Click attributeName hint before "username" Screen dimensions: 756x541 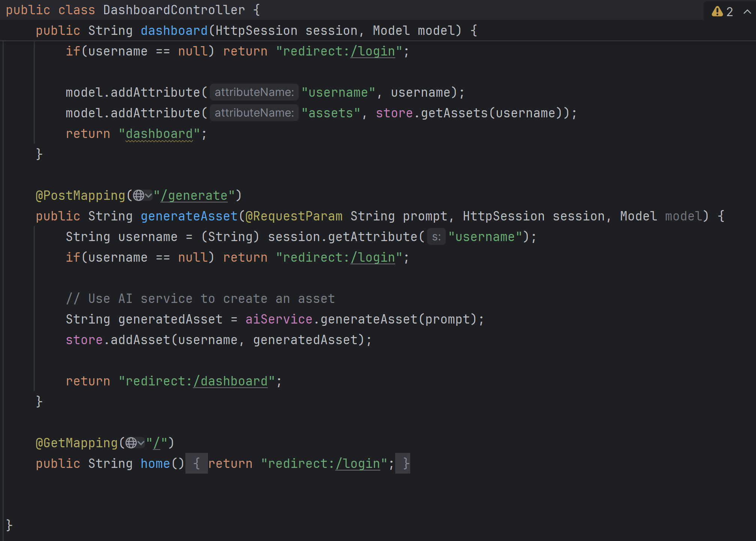(x=254, y=92)
